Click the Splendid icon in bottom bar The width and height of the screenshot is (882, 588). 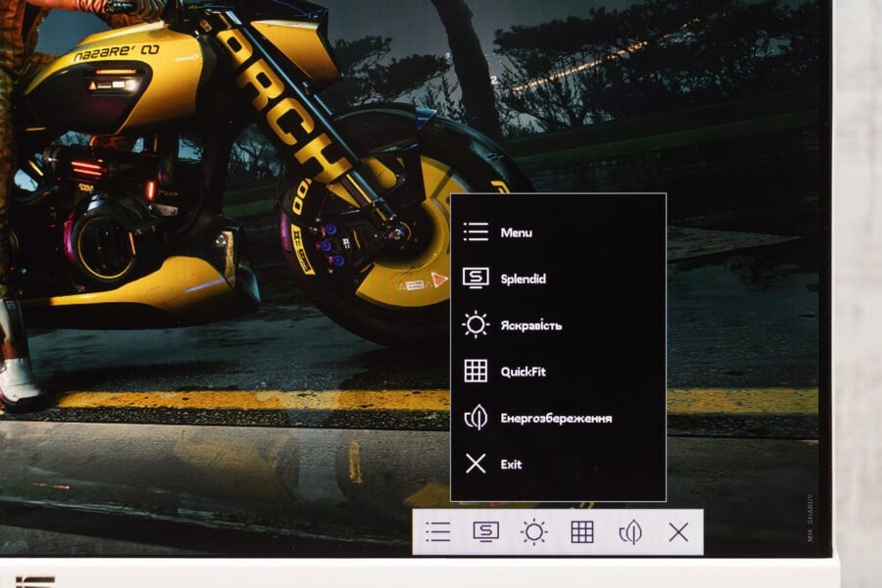point(486,532)
